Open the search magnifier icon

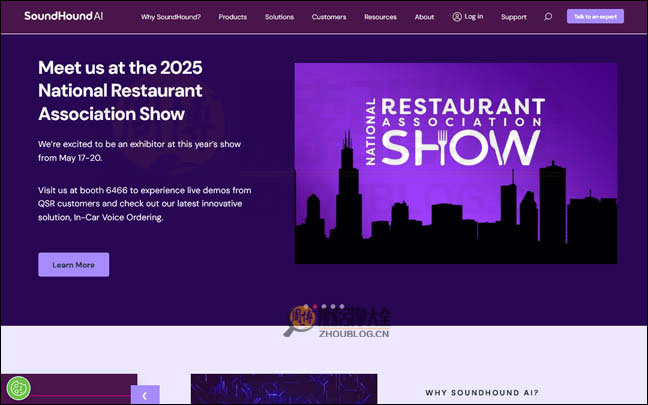click(548, 17)
